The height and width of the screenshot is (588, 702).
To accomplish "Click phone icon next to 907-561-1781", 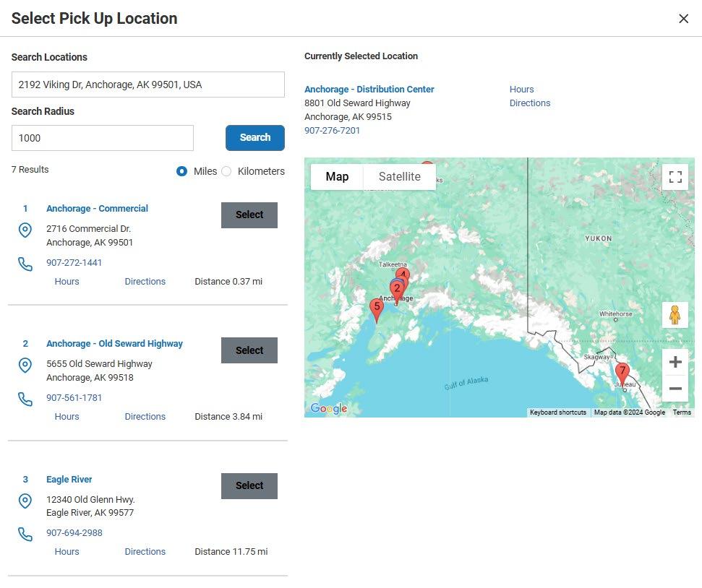I will tap(25, 399).
